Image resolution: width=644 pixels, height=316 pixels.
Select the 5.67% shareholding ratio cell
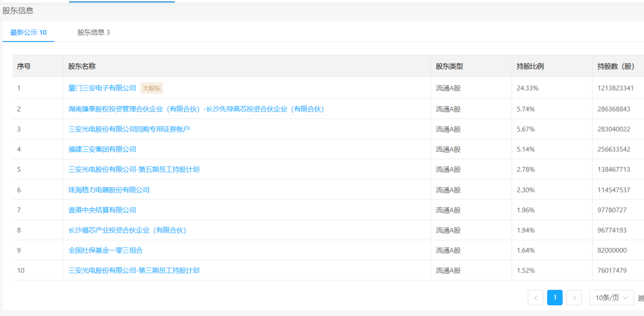click(526, 129)
